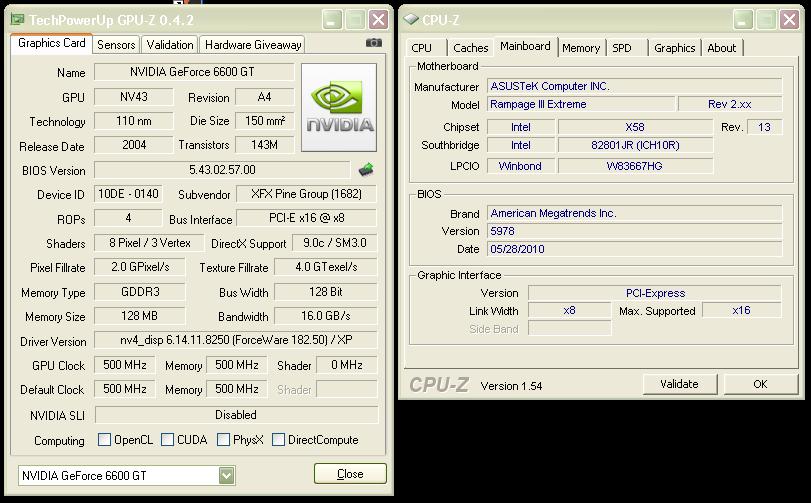Check the PhysX checkbox
Image resolution: width=811 pixels, height=503 pixels.
[x=222, y=440]
